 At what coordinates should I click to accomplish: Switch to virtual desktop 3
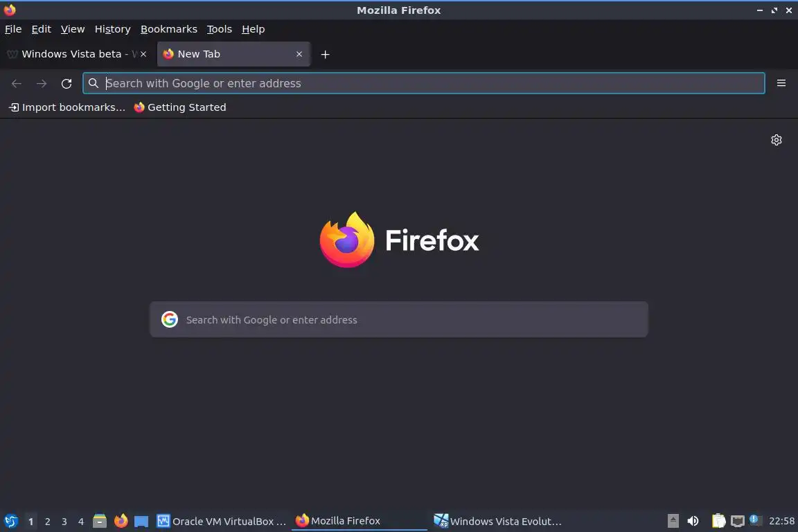pyautogui.click(x=64, y=522)
